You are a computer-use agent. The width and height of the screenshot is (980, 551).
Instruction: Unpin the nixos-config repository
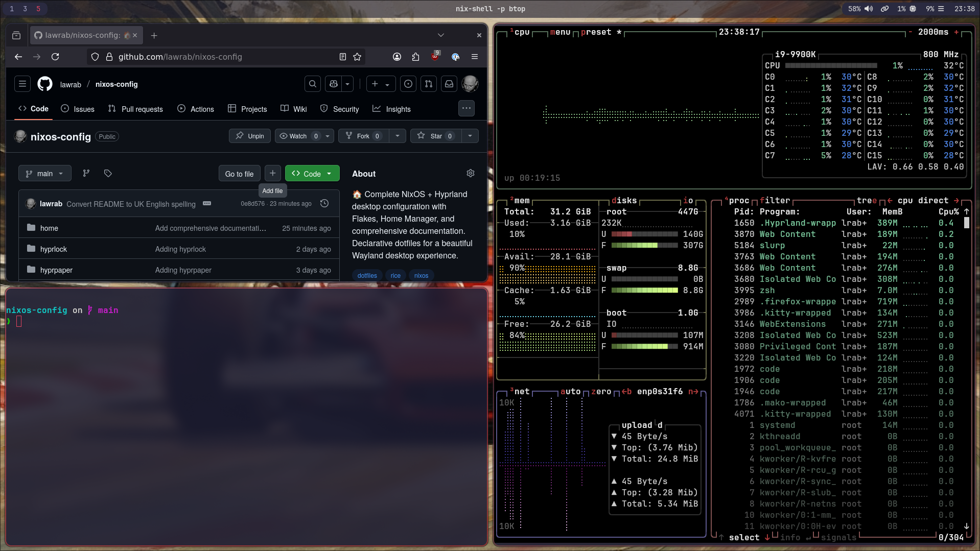250,136
